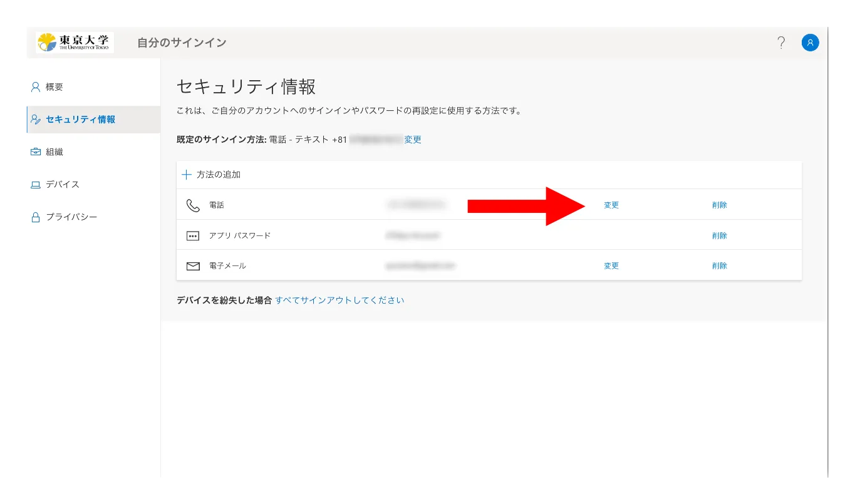Click the アプリ パスワード dots icon

[193, 236]
